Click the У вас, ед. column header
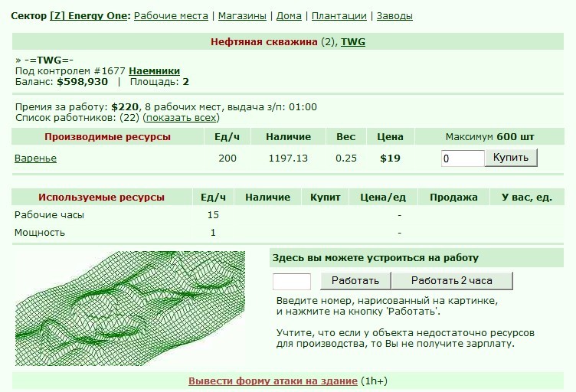This screenshot has height=392, width=576. (x=527, y=197)
